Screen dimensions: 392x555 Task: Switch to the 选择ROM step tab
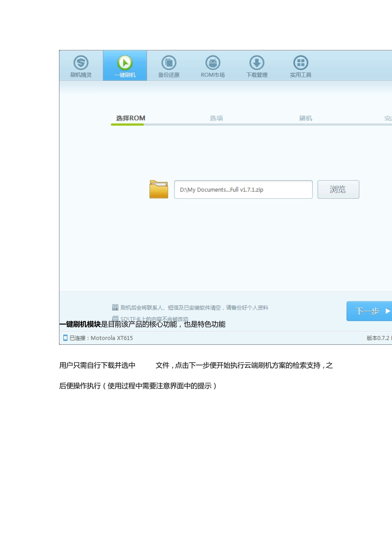pos(130,118)
